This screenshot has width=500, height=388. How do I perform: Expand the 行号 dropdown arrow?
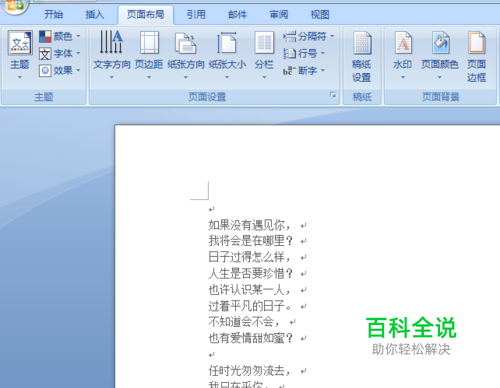(x=323, y=53)
